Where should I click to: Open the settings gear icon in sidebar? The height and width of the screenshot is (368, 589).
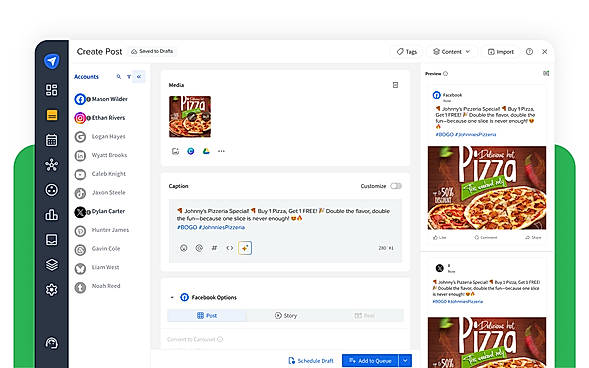[x=51, y=290]
